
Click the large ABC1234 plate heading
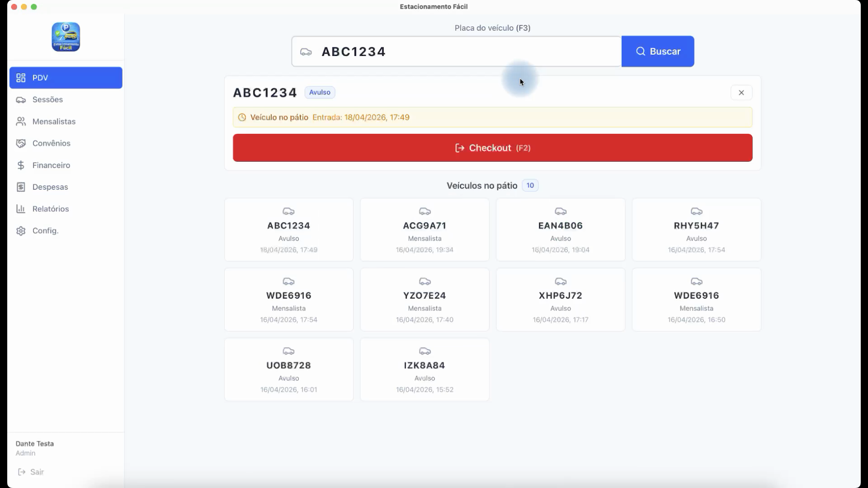[265, 93]
